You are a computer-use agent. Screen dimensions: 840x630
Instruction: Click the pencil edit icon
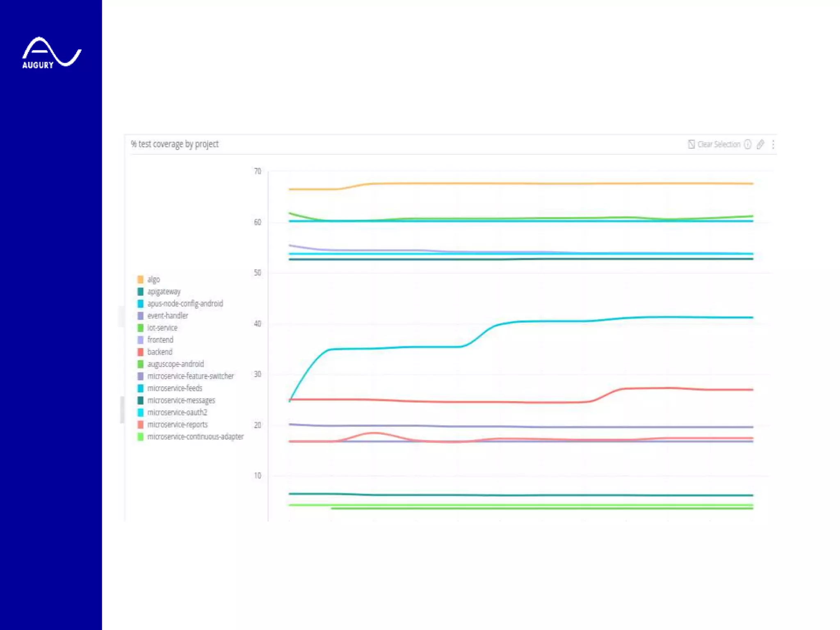coord(760,144)
